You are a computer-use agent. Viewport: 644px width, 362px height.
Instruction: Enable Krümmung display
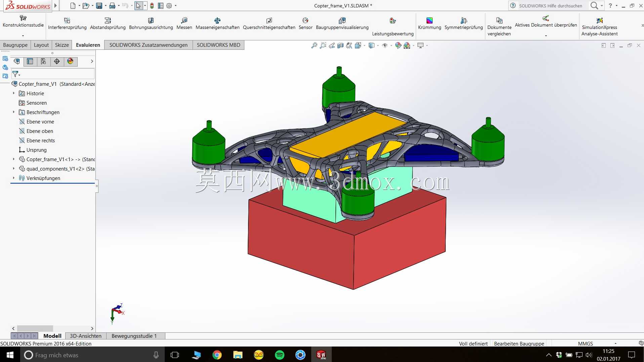pos(430,24)
